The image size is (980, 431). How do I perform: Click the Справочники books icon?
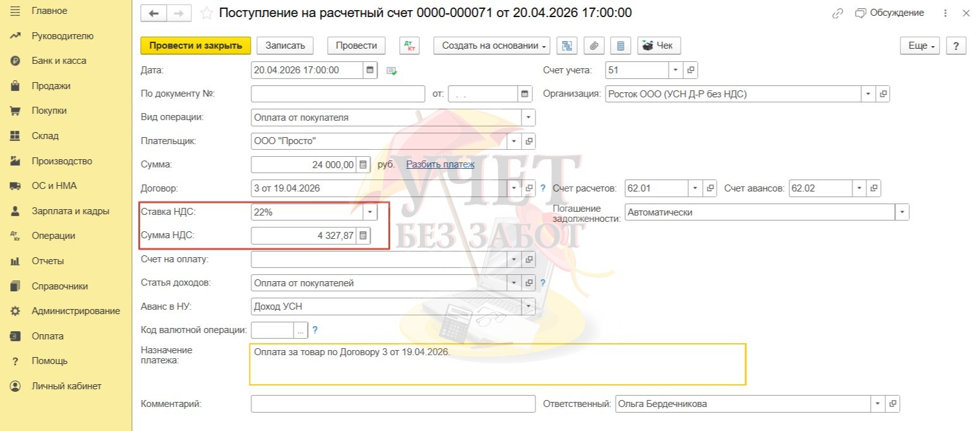pos(16,286)
